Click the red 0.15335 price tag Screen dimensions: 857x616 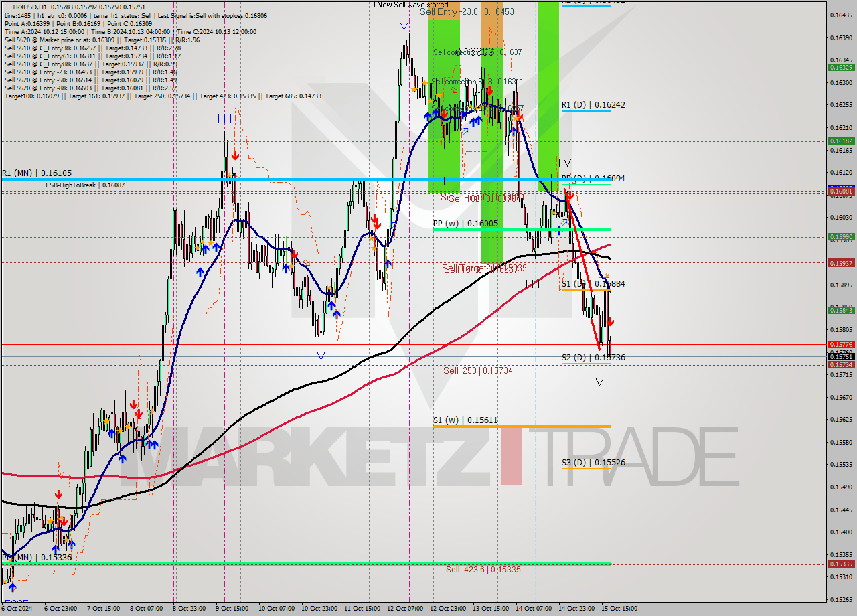841,564
